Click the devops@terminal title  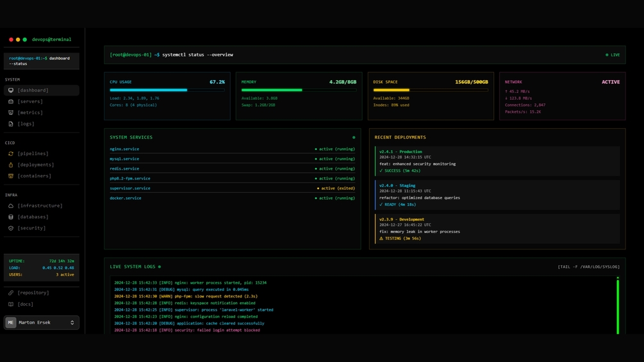pos(52,39)
